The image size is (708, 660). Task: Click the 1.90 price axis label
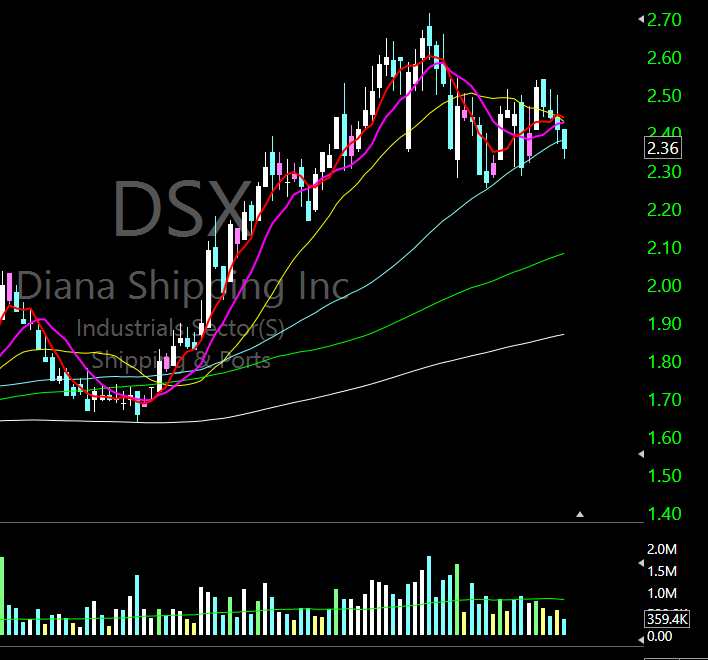(664, 324)
